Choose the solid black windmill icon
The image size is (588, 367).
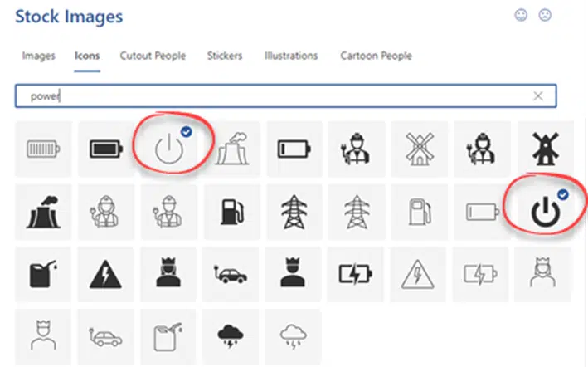coord(546,149)
